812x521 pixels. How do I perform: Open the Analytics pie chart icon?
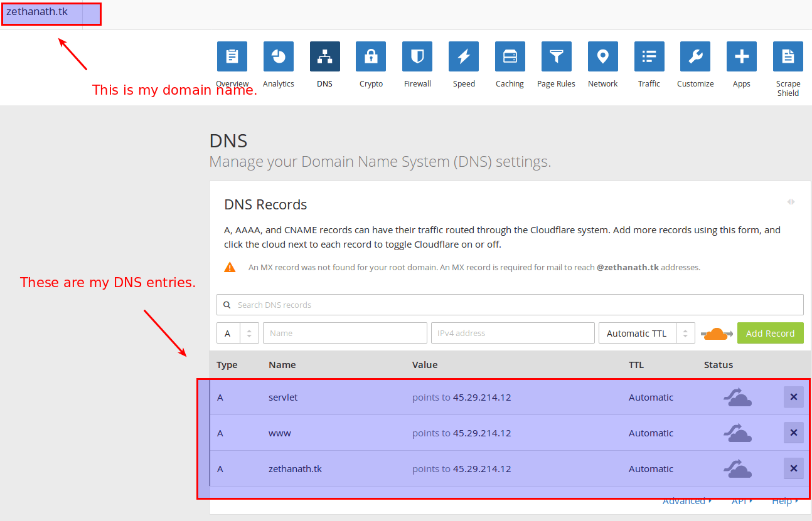click(x=279, y=56)
